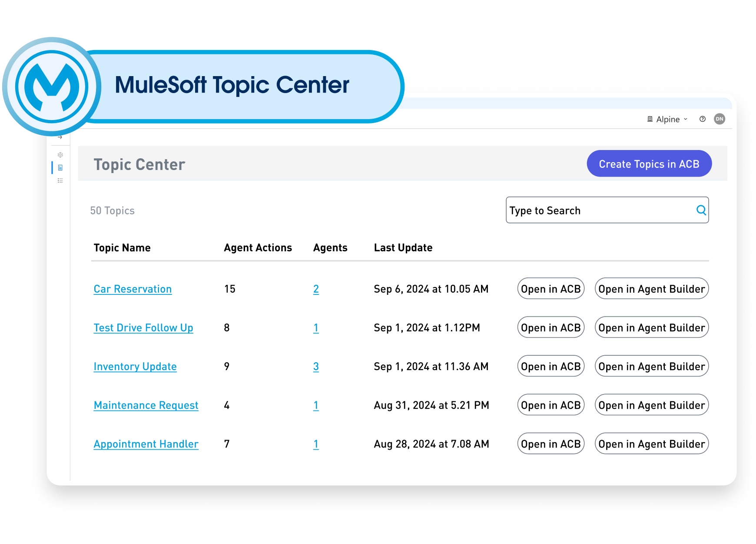Click Sep 1, 2024 at 11.36 AM date
This screenshot has width=756, height=544.
[431, 367]
